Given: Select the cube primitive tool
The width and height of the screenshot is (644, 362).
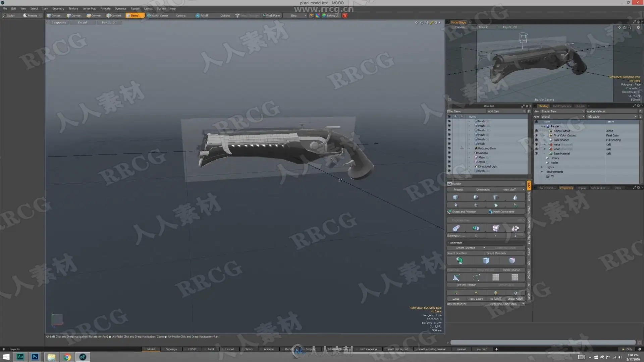Looking at the screenshot, I should pyautogui.click(x=455, y=197).
